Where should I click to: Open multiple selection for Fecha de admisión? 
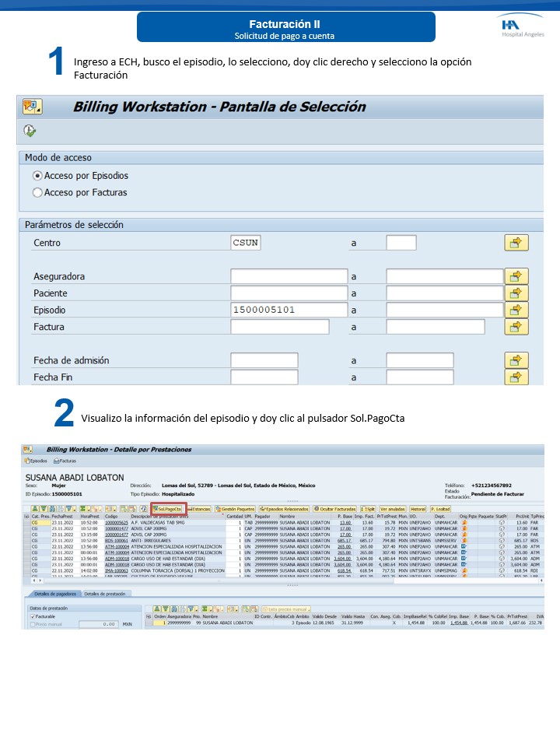coord(516,360)
